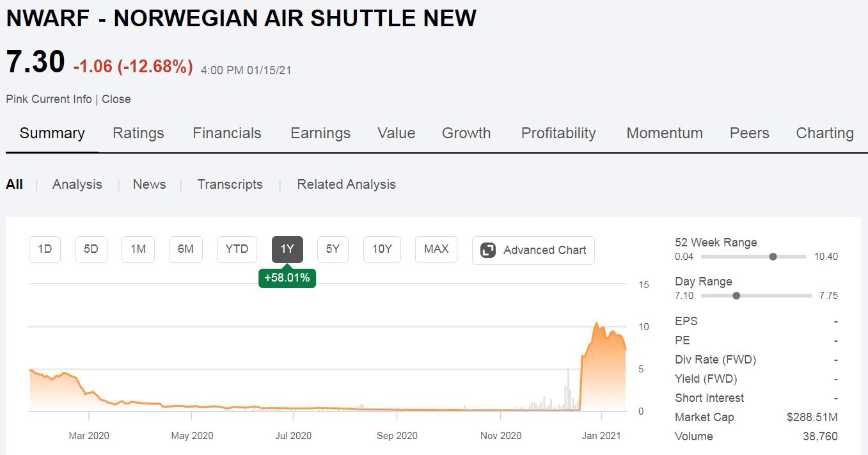Filter by Analysis

[x=77, y=184]
